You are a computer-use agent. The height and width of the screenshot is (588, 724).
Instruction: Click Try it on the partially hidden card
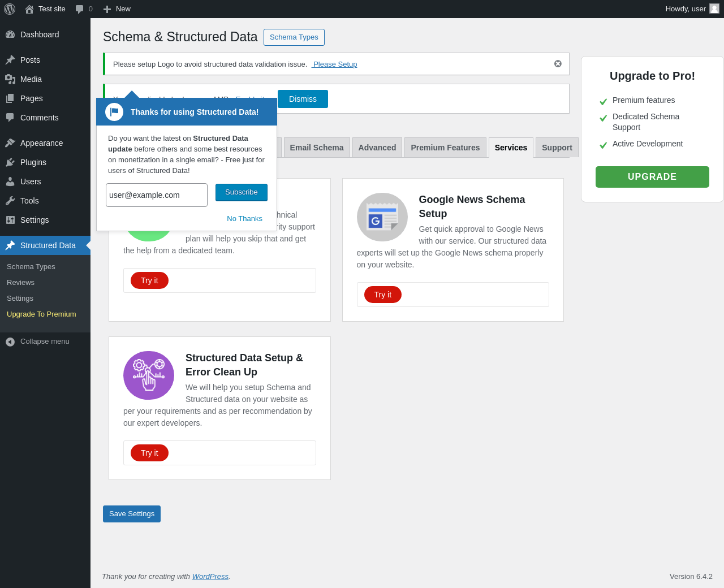pyautogui.click(x=149, y=280)
